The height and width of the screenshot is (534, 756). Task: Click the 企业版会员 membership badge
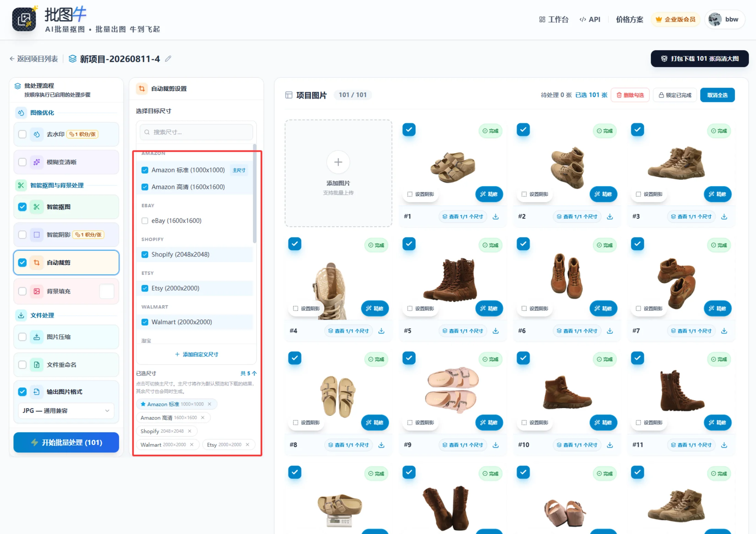click(x=676, y=20)
